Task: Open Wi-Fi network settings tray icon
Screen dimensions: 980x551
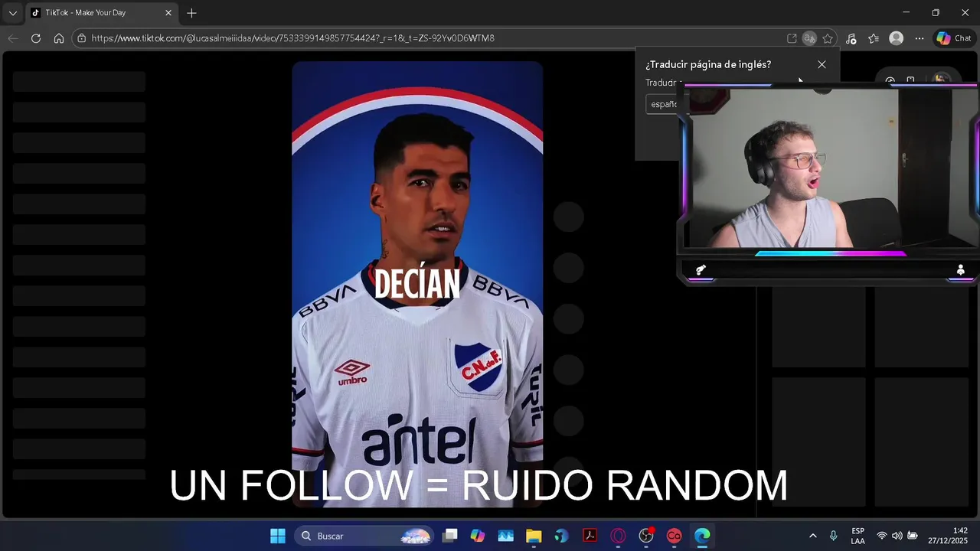Action: coord(882,536)
